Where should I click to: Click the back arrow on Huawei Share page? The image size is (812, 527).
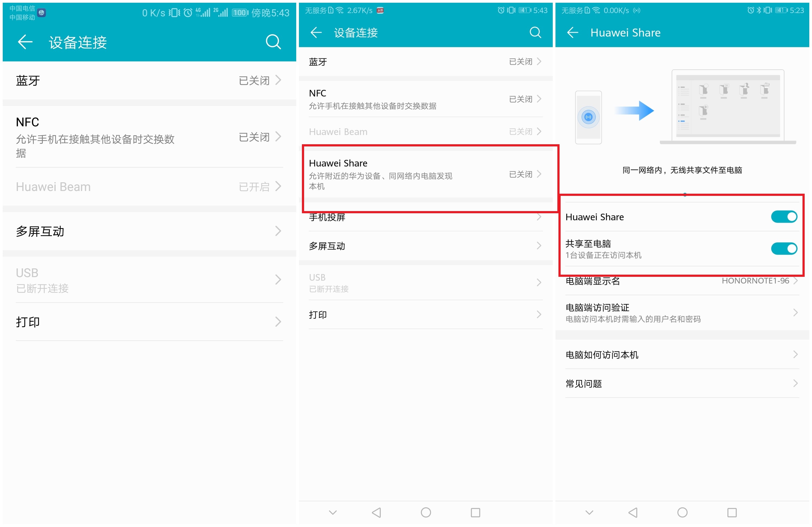[x=573, y=32]
